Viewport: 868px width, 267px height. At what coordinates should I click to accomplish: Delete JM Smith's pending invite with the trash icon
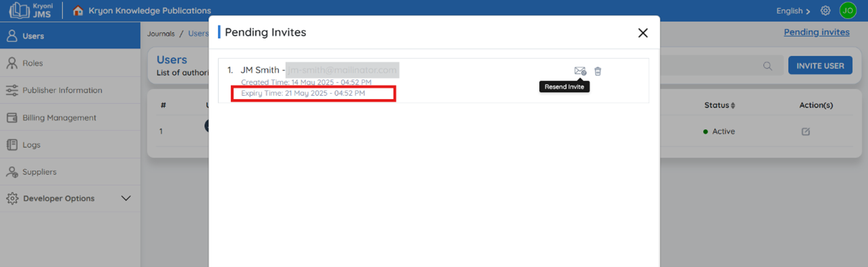pyautogui.click(x=598, y=71)
